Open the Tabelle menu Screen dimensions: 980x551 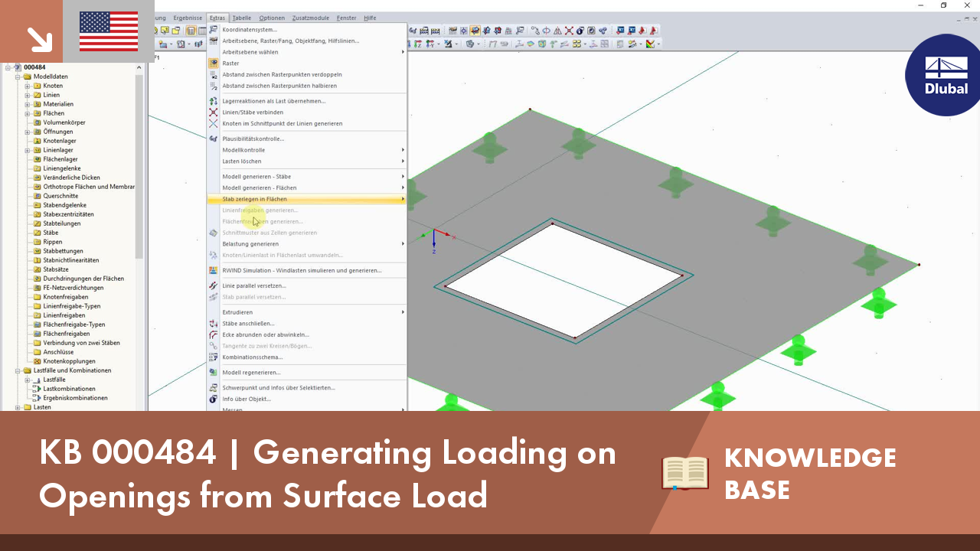(x=241, y=18)
